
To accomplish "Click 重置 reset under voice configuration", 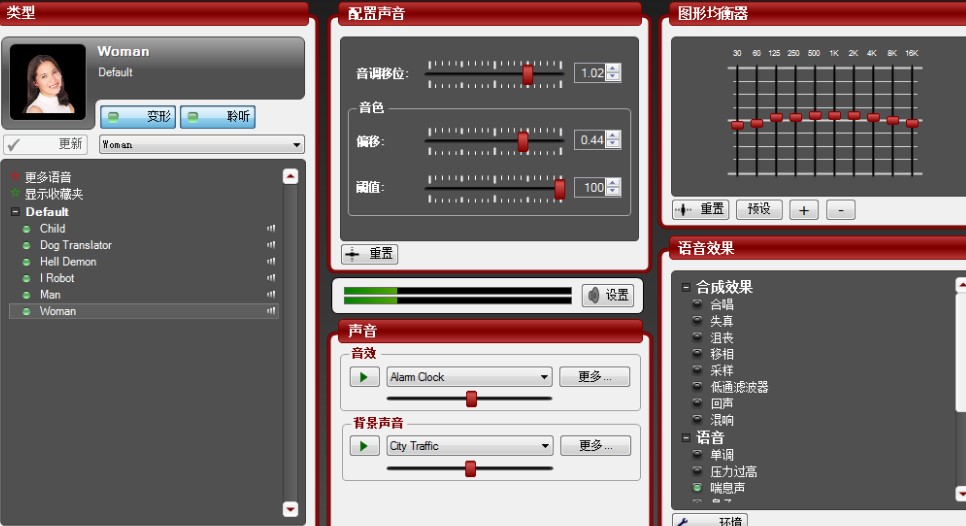I will click(x=370, y=254).
